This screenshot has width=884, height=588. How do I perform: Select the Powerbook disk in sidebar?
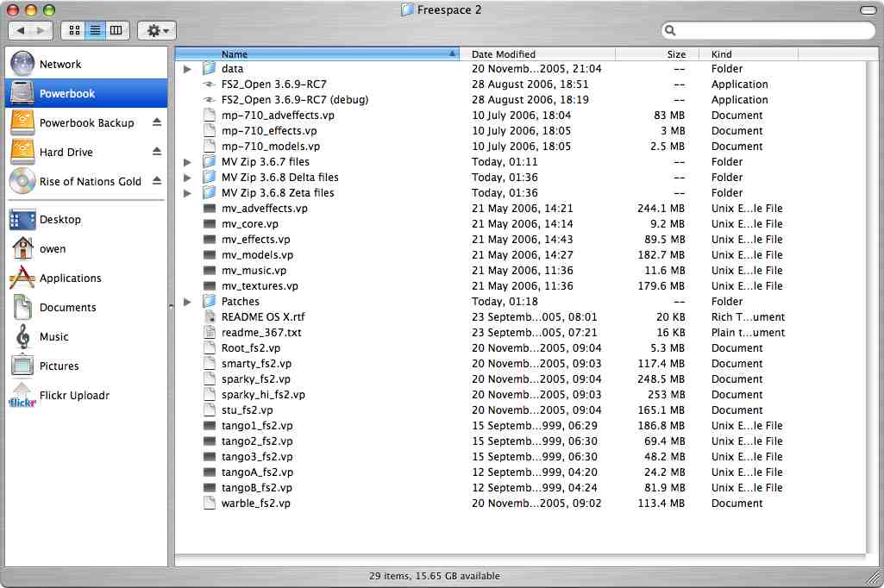pos(86,94)
